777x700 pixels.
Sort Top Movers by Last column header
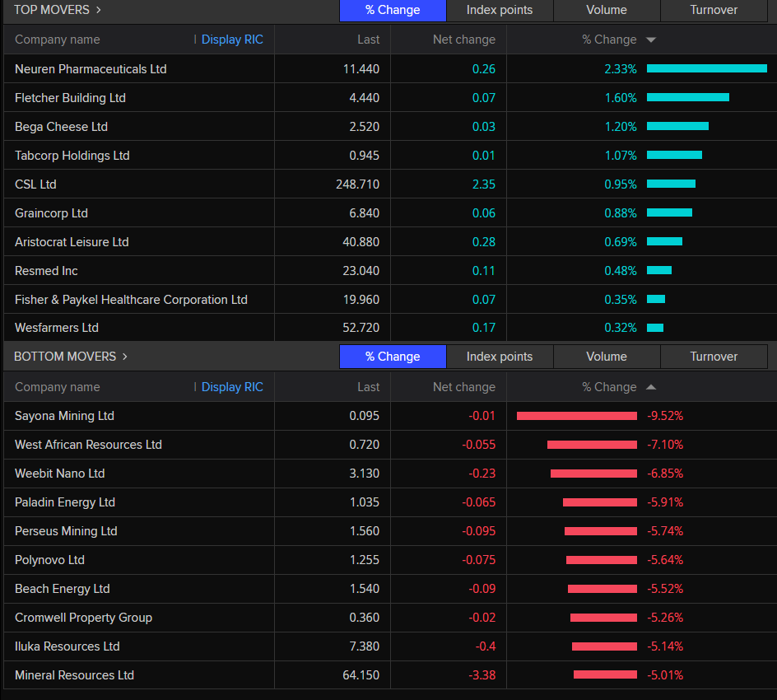368,40
